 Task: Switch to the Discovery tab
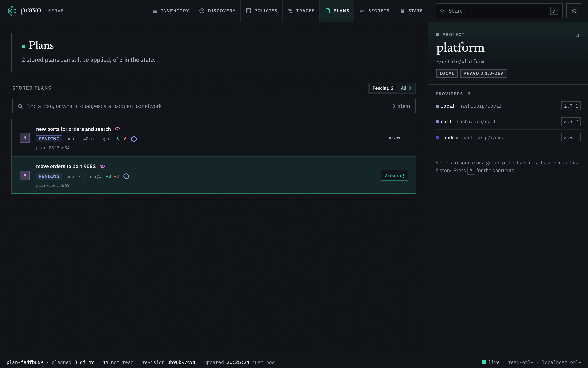(x=217, y=11)
